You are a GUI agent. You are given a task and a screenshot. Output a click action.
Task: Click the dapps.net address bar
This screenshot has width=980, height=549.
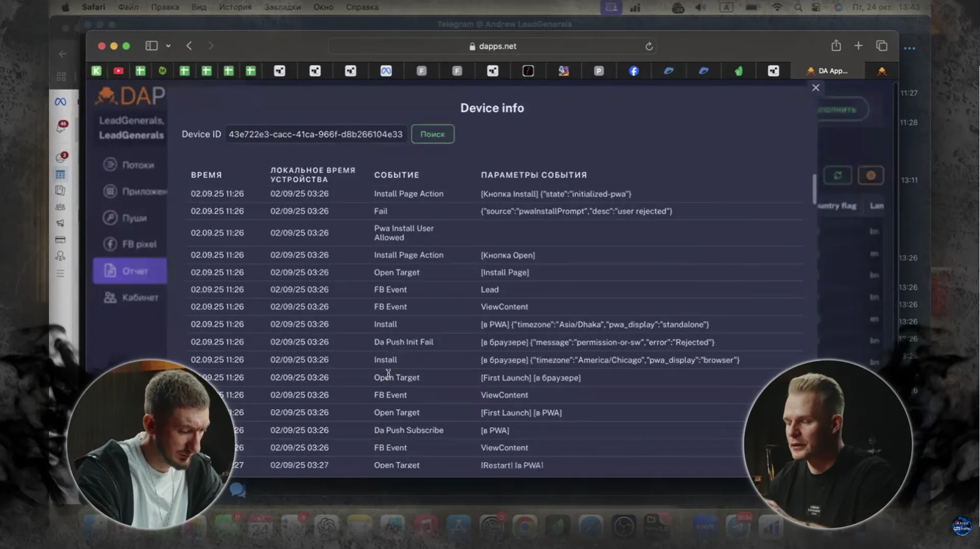pos(492,46)
